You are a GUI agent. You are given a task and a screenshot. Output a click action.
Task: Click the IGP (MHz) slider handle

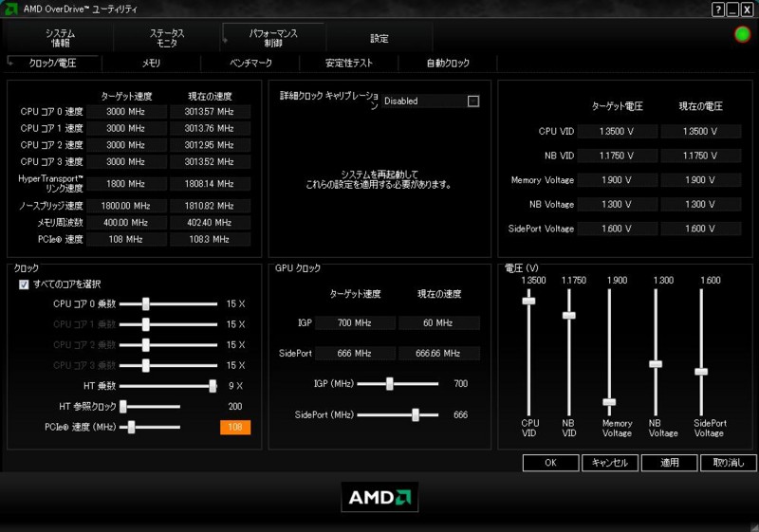pyautogui.click(x=390, y=383)
